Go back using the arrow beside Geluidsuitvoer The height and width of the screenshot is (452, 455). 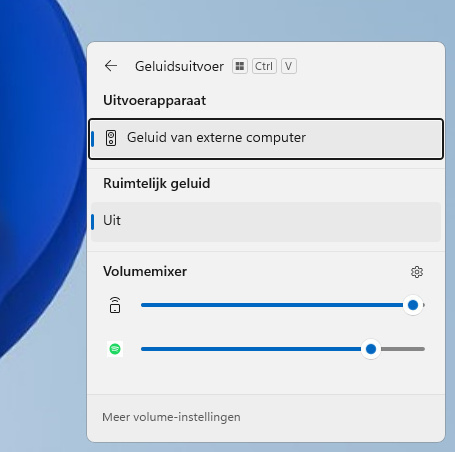pos(111,66)
